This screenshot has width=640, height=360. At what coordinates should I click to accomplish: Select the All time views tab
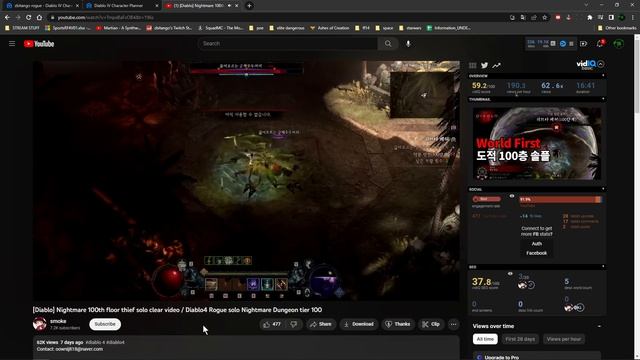pyautogui.click(x=485, y=339)
